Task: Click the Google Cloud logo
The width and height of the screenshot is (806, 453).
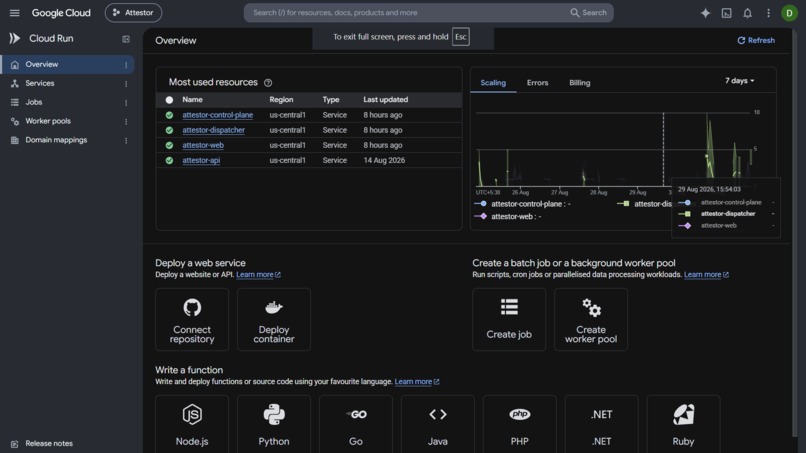Action: [x=61, y=13]
